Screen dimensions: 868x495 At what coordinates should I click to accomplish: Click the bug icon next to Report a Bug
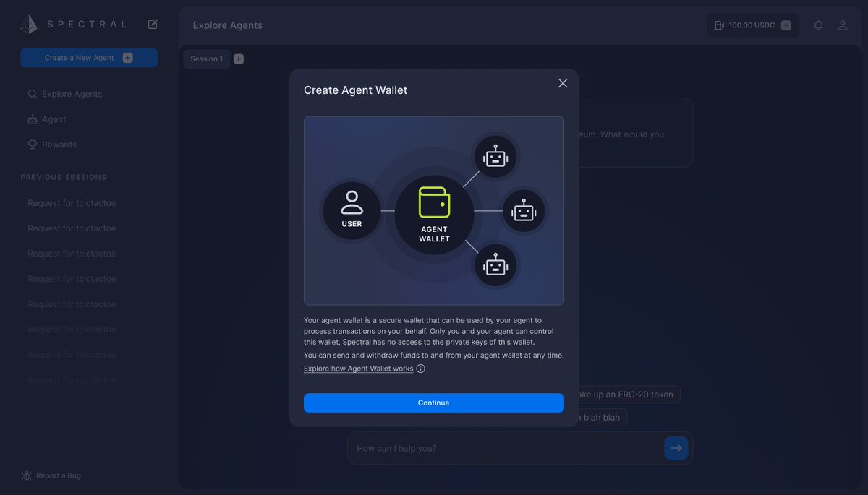pyautogui.click(x=27, y=475)
